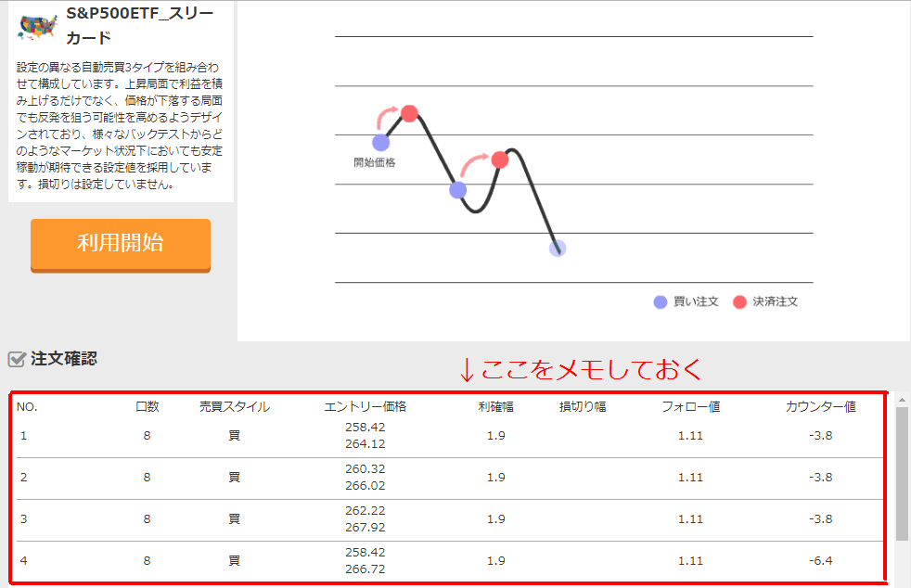Click the カウンター値 column header

coord(820,407)
